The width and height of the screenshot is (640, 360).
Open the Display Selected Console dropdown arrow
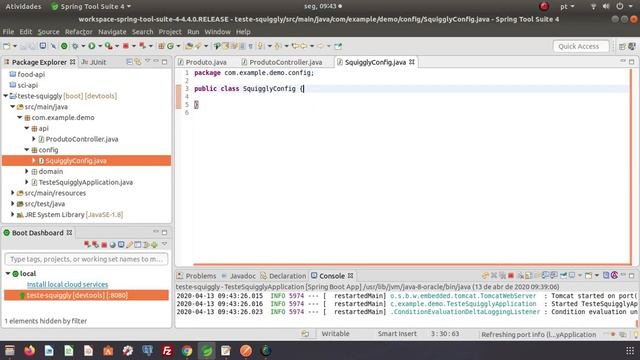[580, 276]
